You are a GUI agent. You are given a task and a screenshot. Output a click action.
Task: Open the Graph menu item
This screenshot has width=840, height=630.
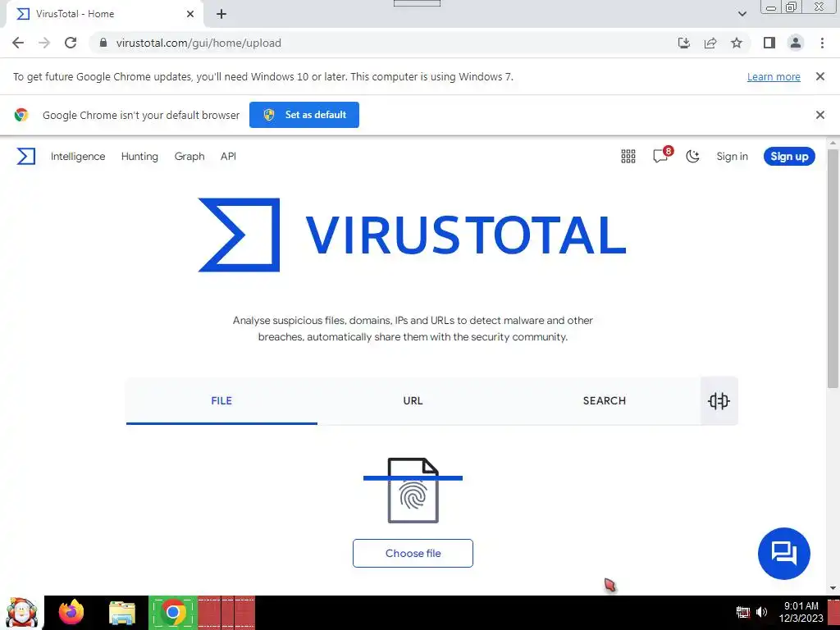coord(189,157)
